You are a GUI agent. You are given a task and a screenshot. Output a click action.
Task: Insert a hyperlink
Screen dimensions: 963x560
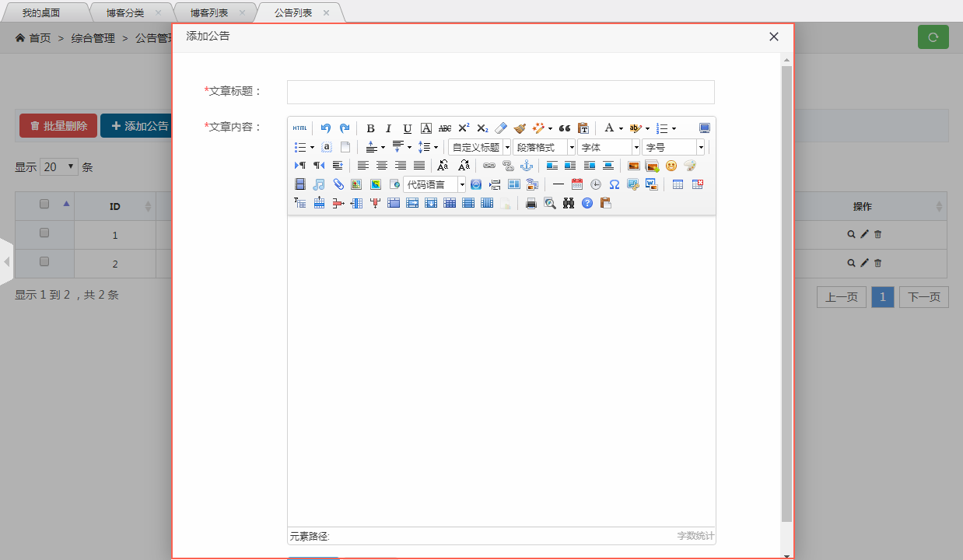pyautogui.click(x=489, y=166)
